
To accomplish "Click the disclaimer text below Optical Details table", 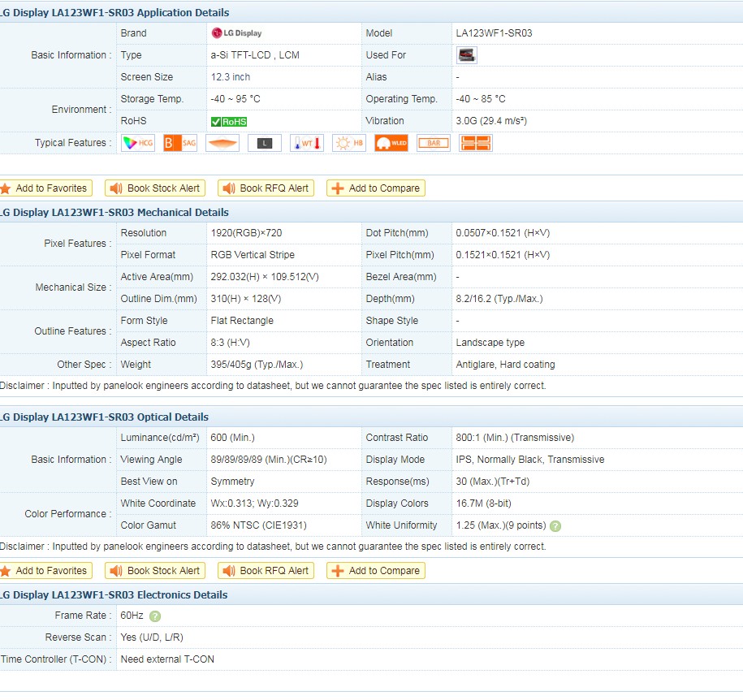I will click(x=273, y=547).
